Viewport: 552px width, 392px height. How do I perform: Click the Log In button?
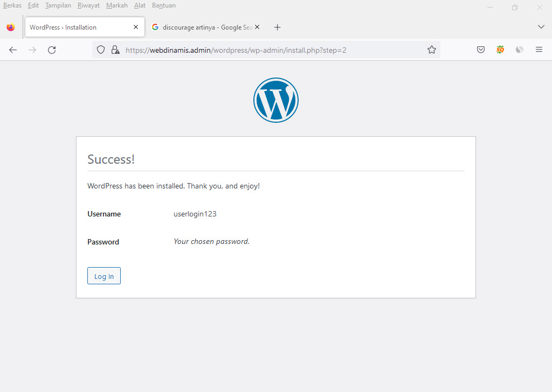tap(103, 275)
